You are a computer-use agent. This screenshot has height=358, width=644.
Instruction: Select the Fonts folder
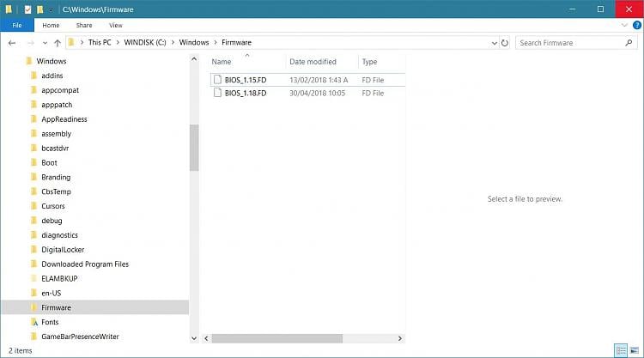50,322
